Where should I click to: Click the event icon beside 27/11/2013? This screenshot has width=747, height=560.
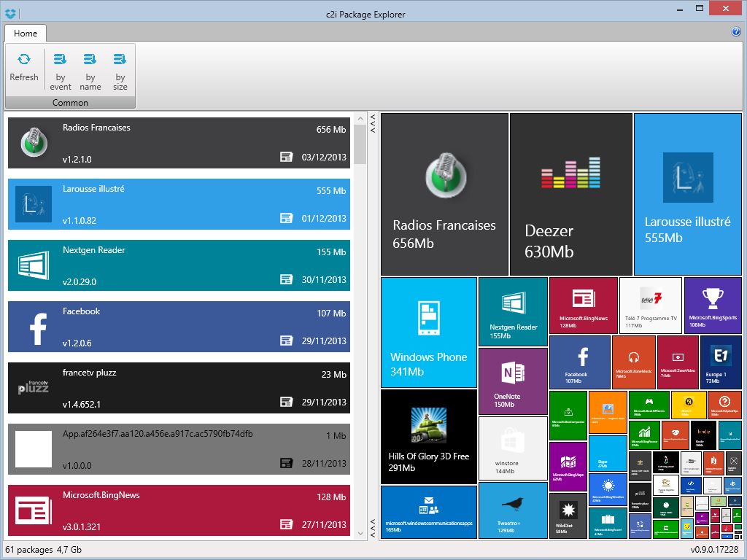[x=286, y=524]
